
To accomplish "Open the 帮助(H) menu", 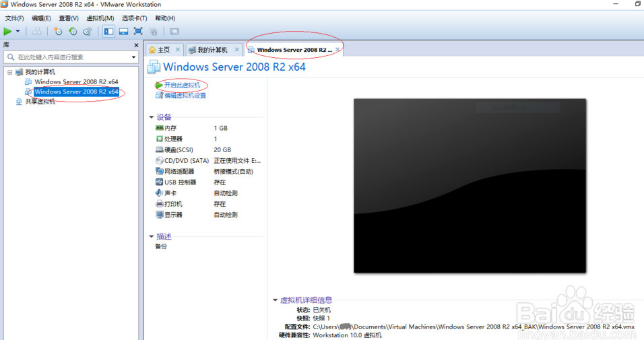I will click(x=165, y=18).
